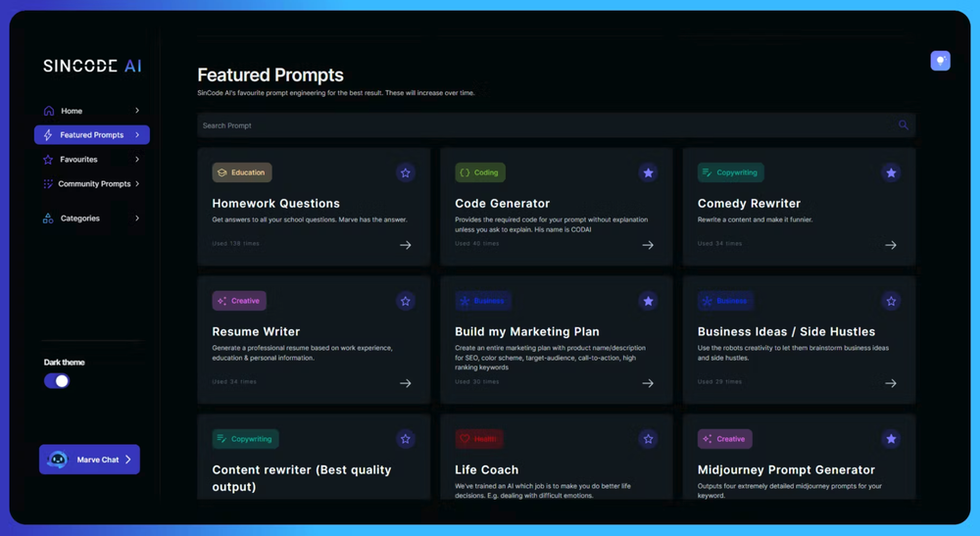
Task: Click 'Rewrite a content and make it funnier.'
Action: (755, 219)
